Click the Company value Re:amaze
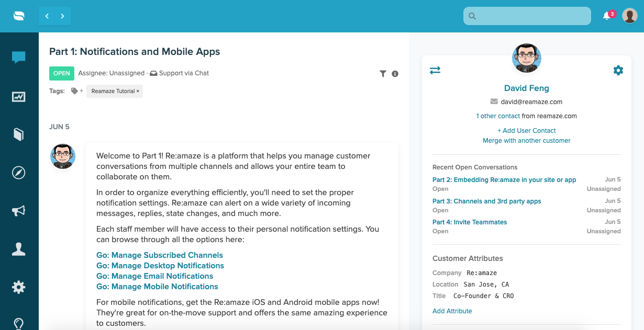 482,273
